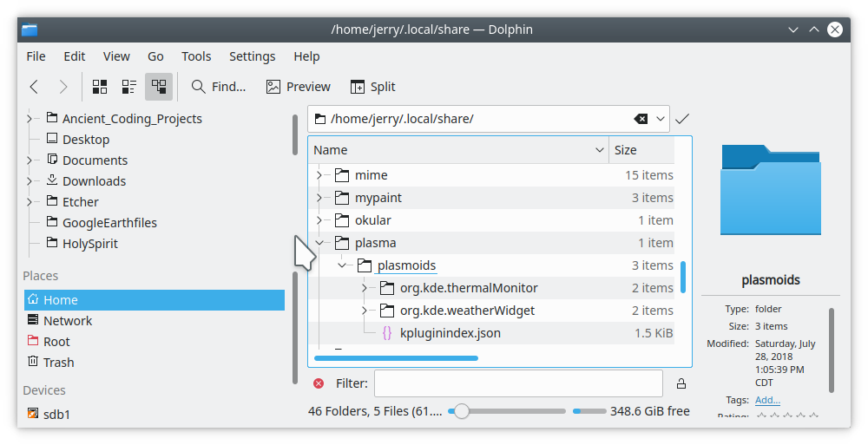Image resolution: width=868 pixels, height=445 pixels.
Task: Switch to Compact view mode
Action: pyautogui.click(x=129, y=87)
